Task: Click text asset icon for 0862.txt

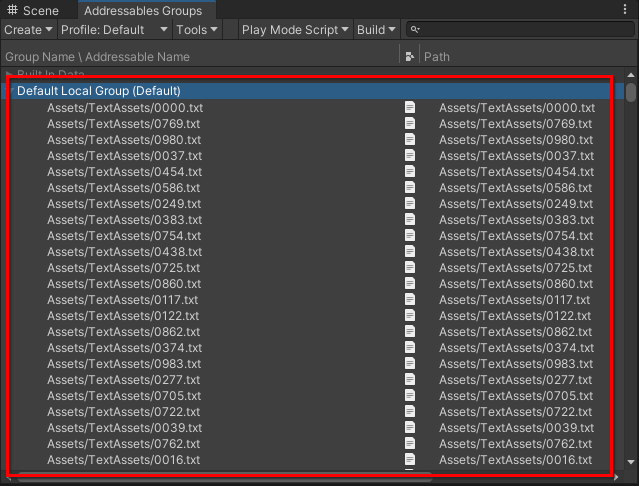Action: pyautogui.click(x=410, y=331)
